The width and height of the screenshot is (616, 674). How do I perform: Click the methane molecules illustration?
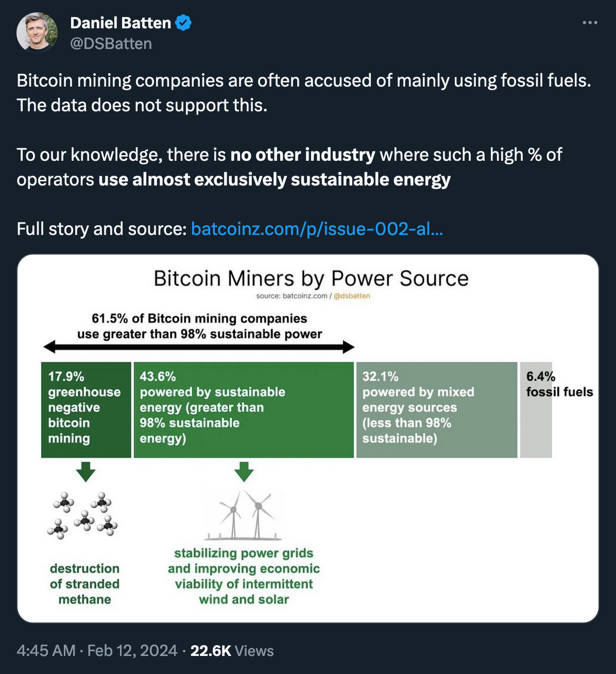(83, 515)
